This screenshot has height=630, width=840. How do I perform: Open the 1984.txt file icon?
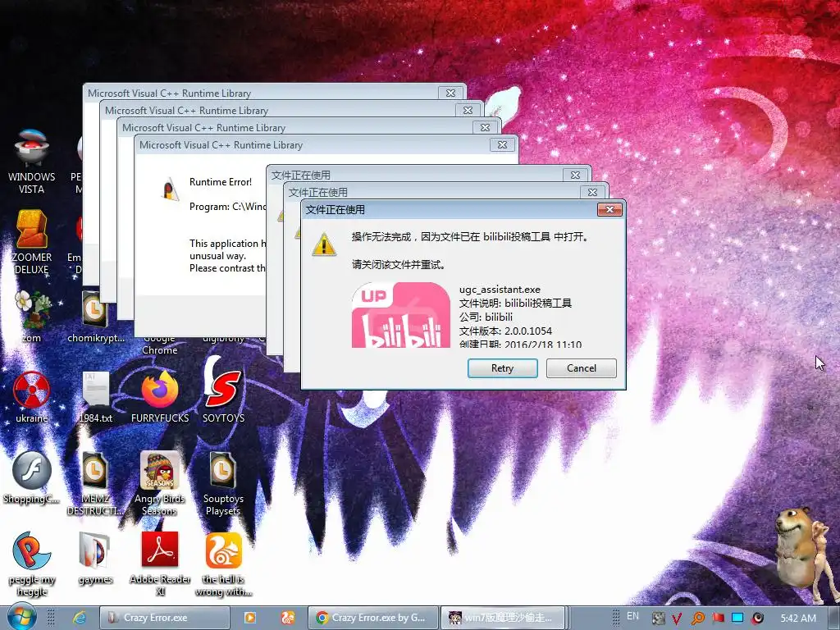coord(95,396)
